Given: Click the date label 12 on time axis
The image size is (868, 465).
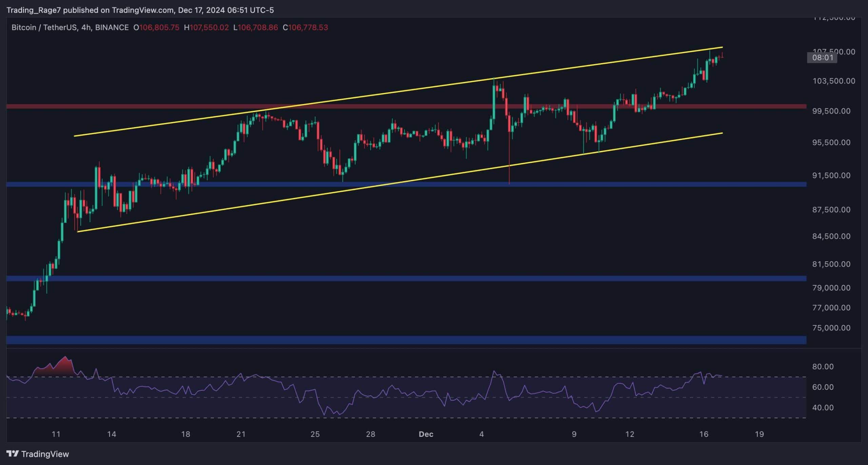Looking at the screenshot, I should click(630, 434).
